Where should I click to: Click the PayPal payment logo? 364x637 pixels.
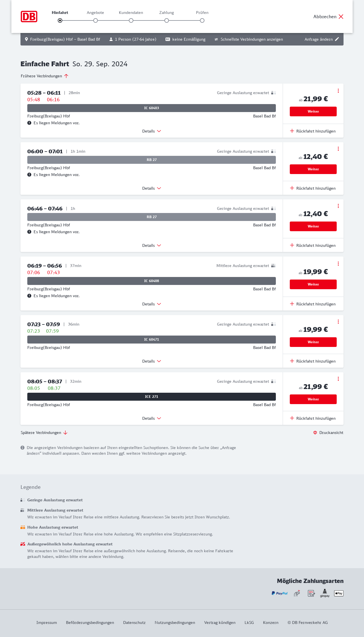click(x=280, y=593)
